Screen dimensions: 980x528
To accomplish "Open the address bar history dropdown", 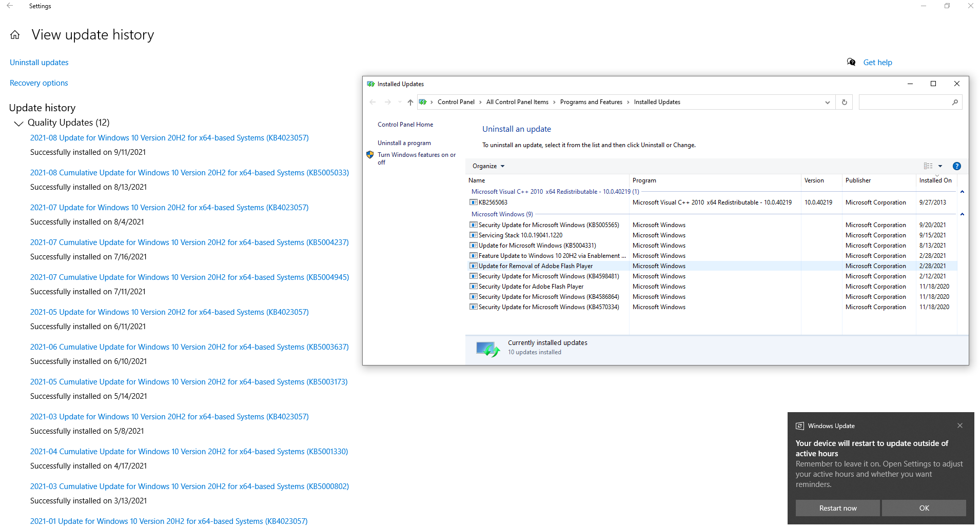I will [x=827, y=102].
